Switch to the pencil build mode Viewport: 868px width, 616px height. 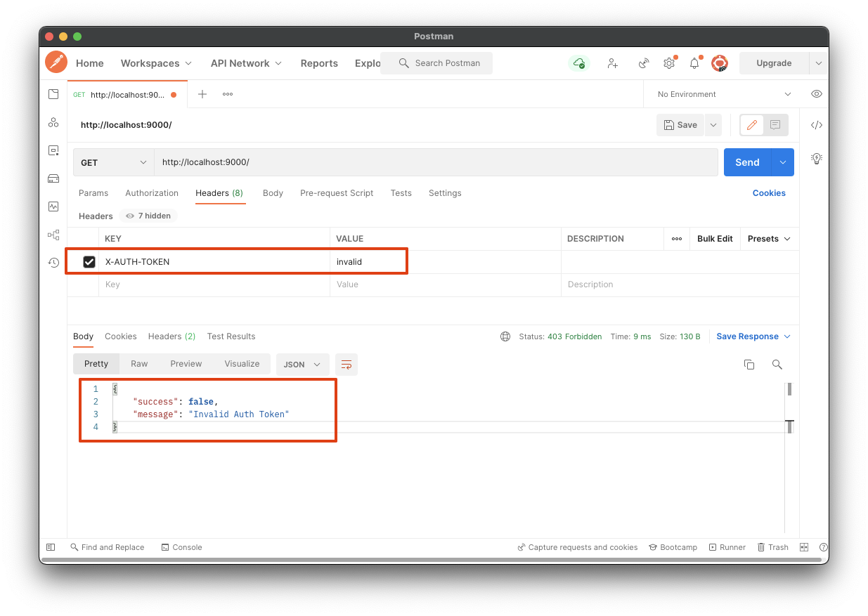coord(752,125)
